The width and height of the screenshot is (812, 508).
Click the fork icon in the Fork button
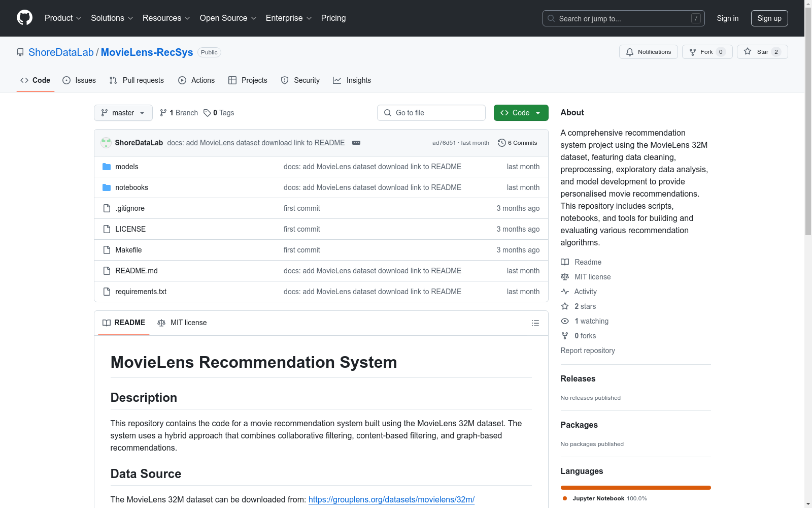[693, 52]
